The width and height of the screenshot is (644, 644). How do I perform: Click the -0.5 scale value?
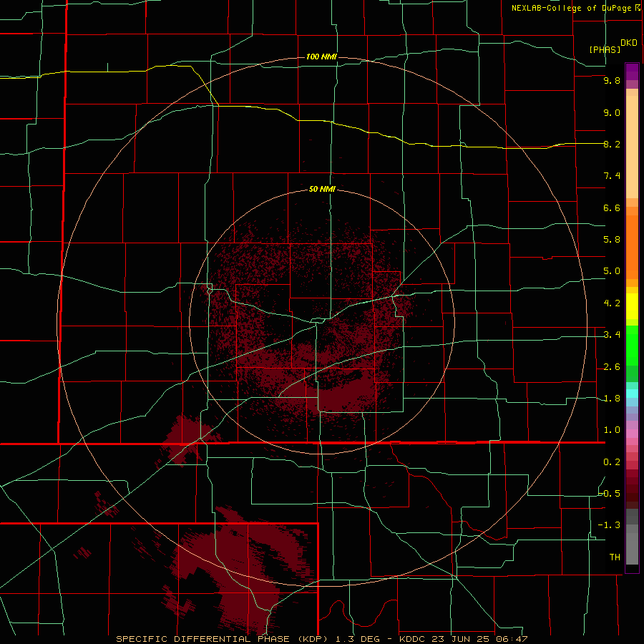click(610, 494)
